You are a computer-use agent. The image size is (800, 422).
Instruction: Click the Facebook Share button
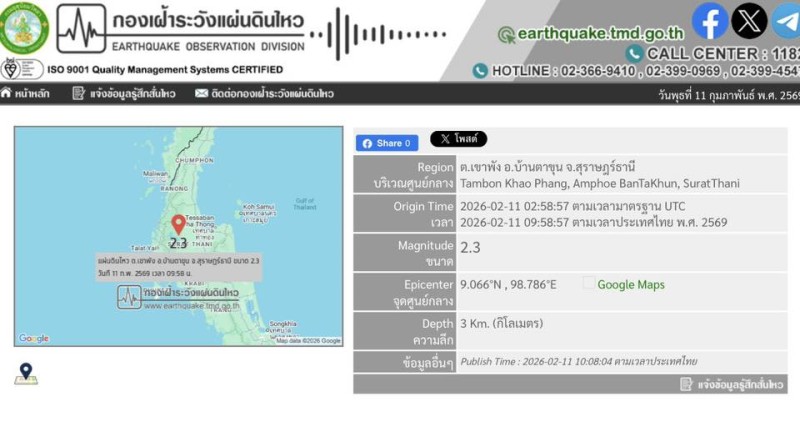387,143
